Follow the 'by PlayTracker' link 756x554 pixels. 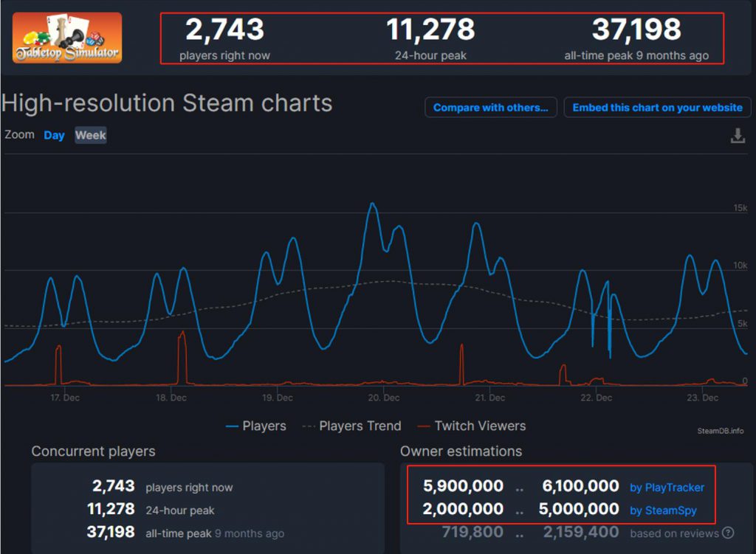tap(667, 487)
